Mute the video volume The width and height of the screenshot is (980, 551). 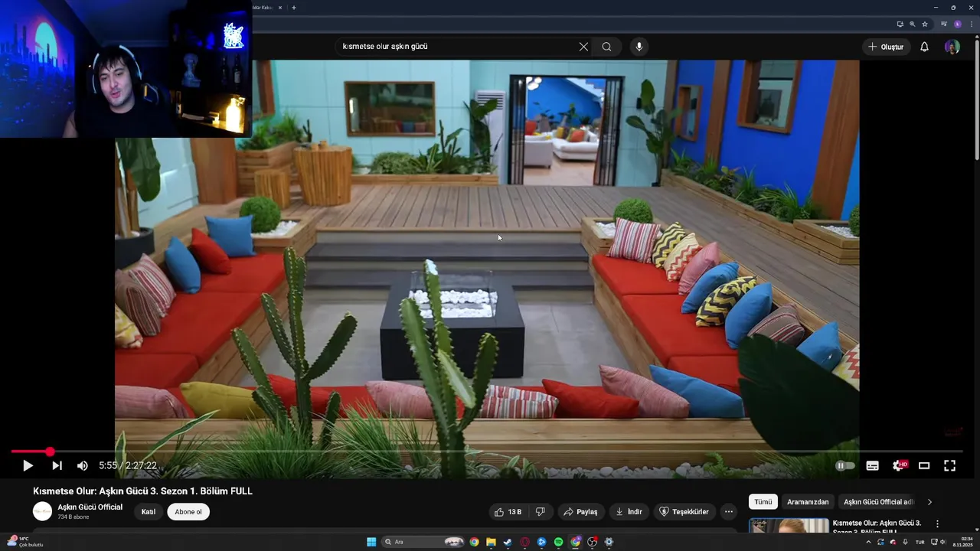82,465
